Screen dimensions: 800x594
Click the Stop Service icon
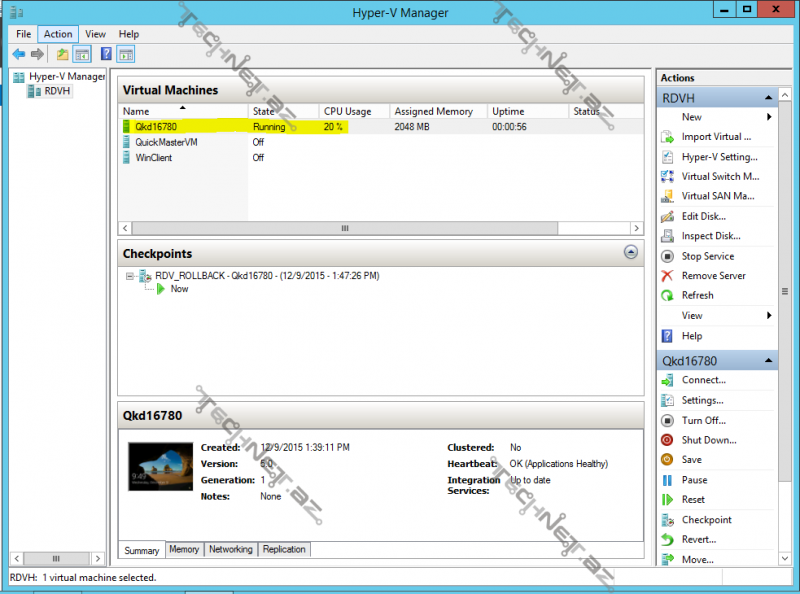(667, 256)
